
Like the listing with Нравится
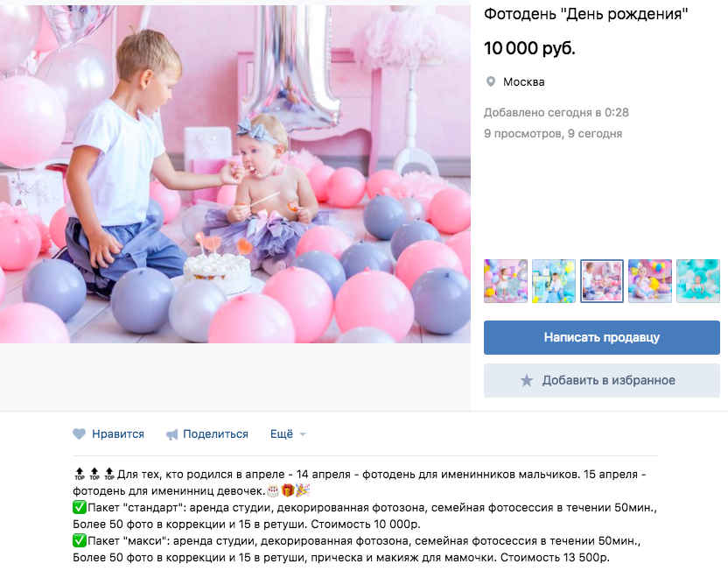[108, 434]
